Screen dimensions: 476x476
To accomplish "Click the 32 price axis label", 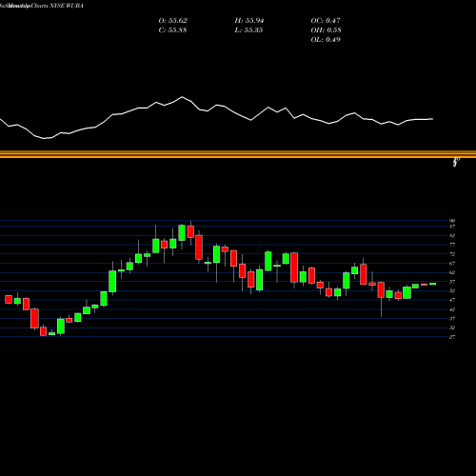I will [452, 327].
